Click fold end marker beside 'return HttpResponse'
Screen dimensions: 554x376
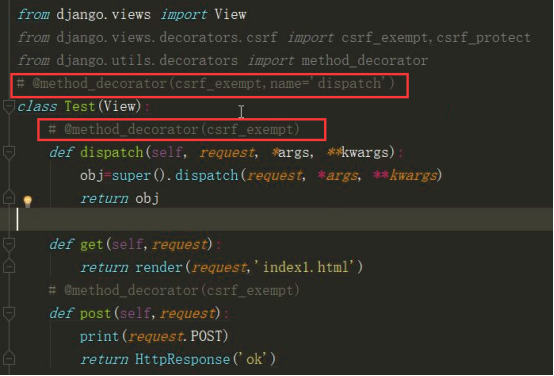(8, 359)
